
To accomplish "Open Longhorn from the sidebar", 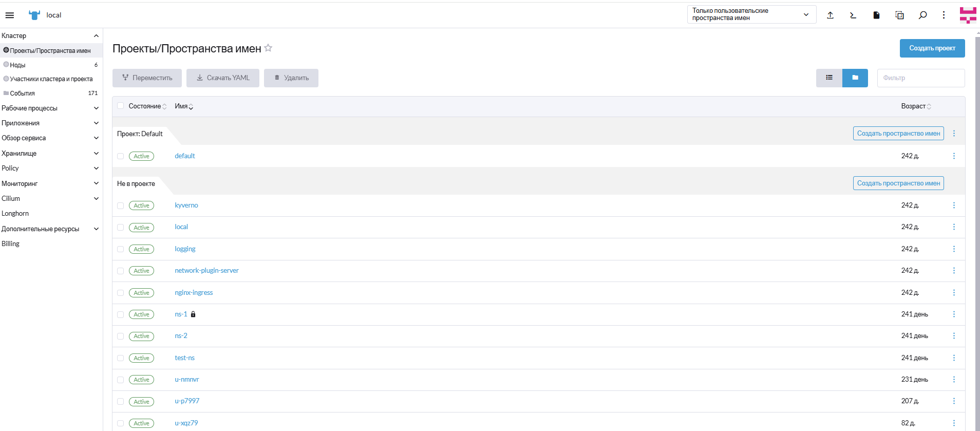I will click(x=15, y=214).
